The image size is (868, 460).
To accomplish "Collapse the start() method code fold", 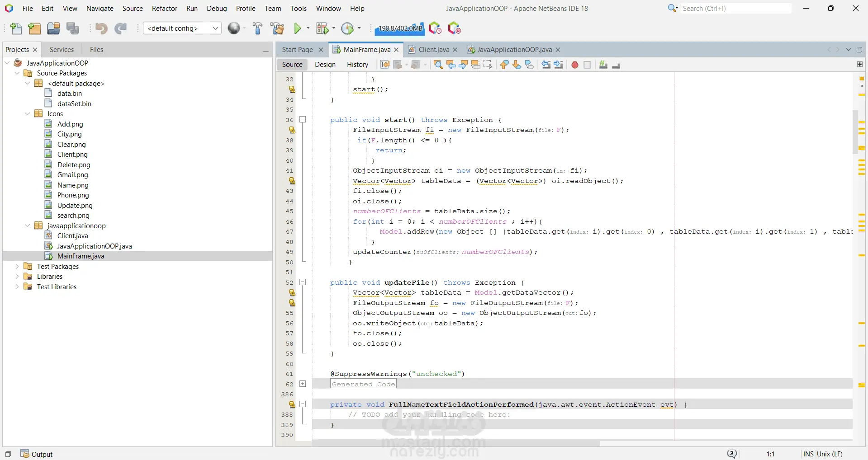I will click(x=303, y=120).
